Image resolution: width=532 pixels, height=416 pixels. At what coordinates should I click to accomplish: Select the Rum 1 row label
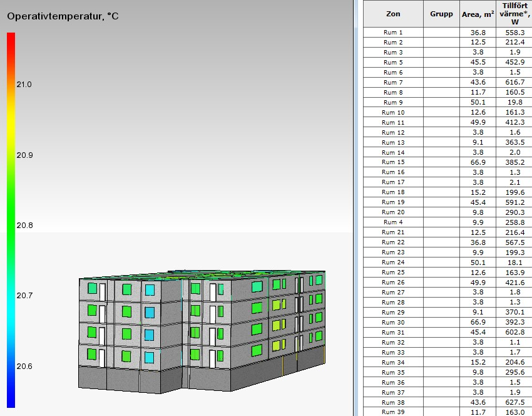pyautogui.click(x=393, y=33)
